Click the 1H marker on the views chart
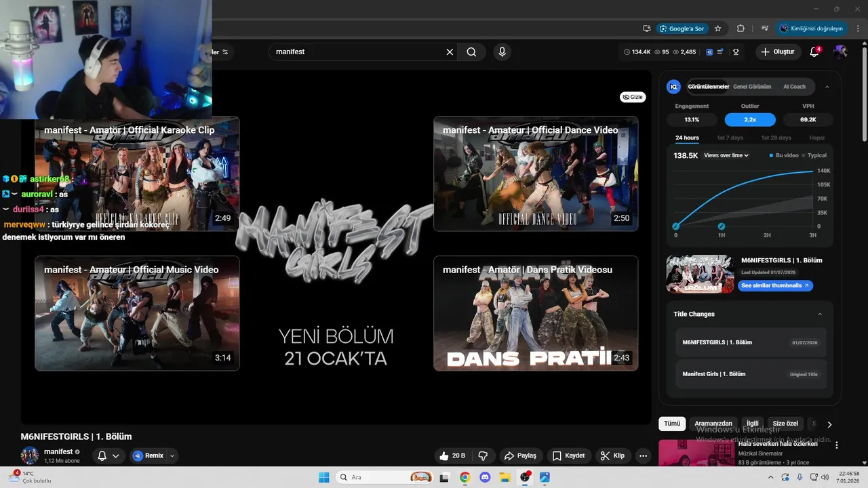 coord(722,226)
